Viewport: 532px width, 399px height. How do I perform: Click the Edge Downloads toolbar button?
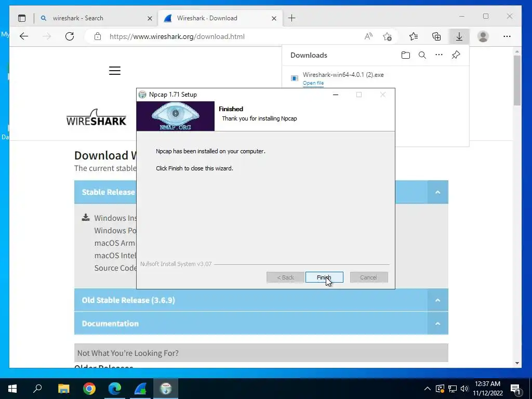(459, 36)
